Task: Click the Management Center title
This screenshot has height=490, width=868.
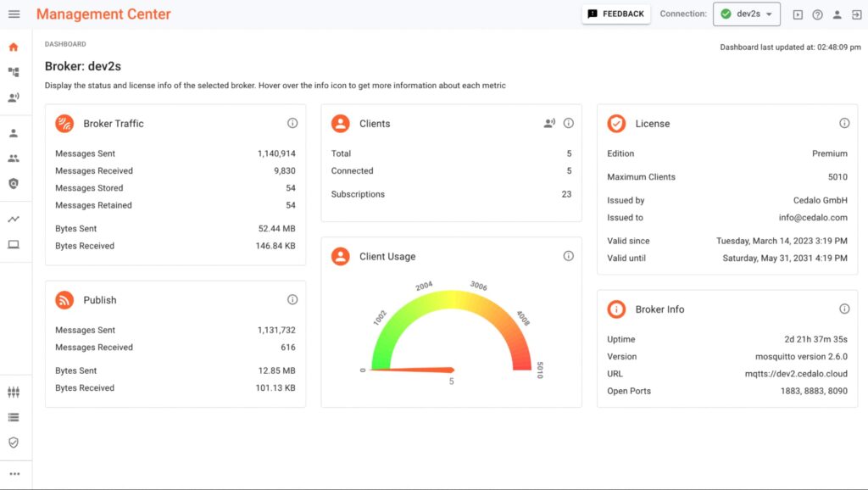Action: tap(103, 14)
